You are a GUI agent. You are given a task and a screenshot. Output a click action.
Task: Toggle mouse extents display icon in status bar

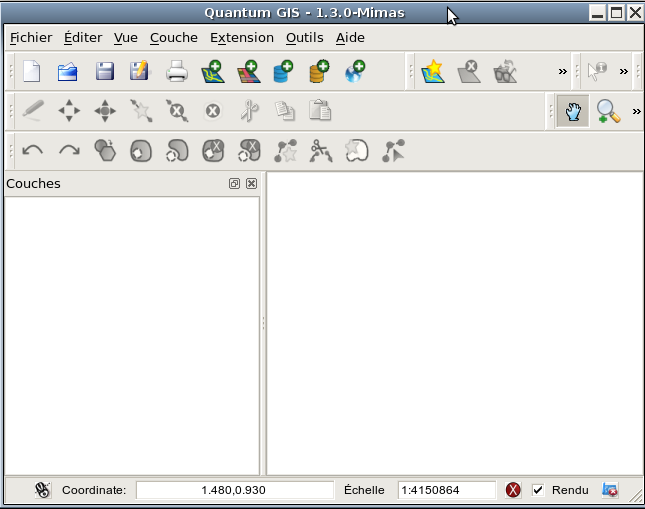[x=42, y=490]
